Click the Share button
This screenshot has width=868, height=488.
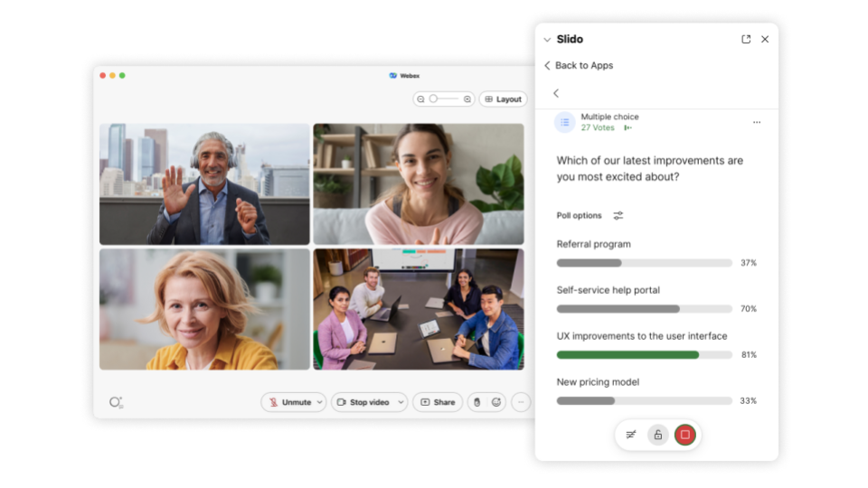(438, 402)
